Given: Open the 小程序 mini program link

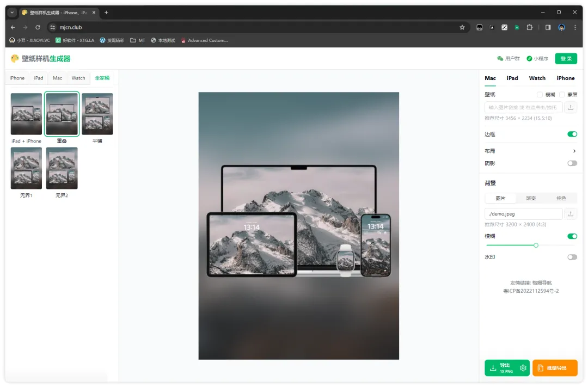Looking at the screenshot, I should (x=537, y=58).
